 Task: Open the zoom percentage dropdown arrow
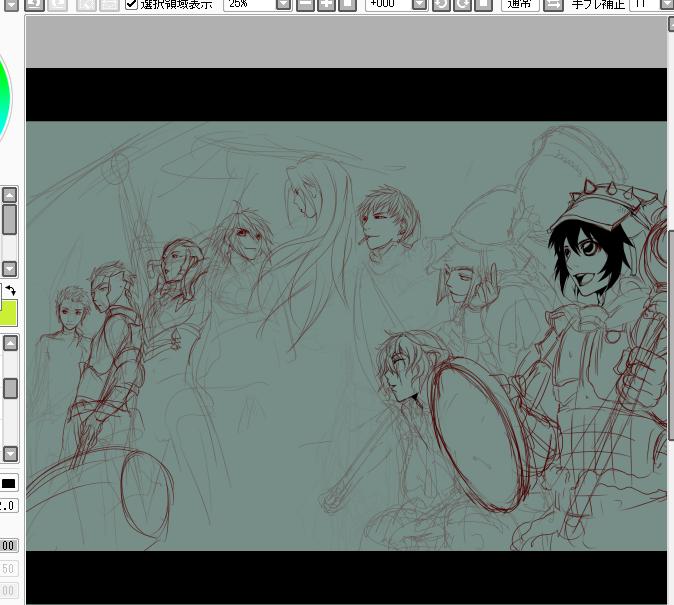[284, 4]
